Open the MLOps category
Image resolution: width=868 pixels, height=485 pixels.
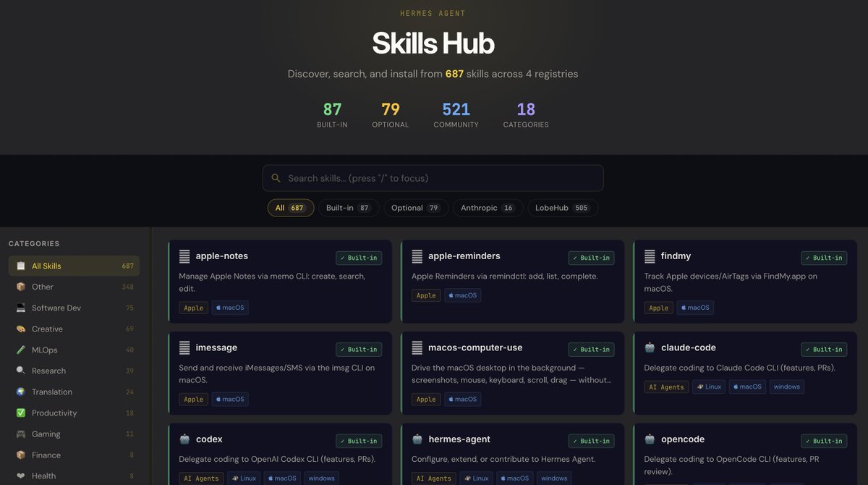tap(74, 350)
